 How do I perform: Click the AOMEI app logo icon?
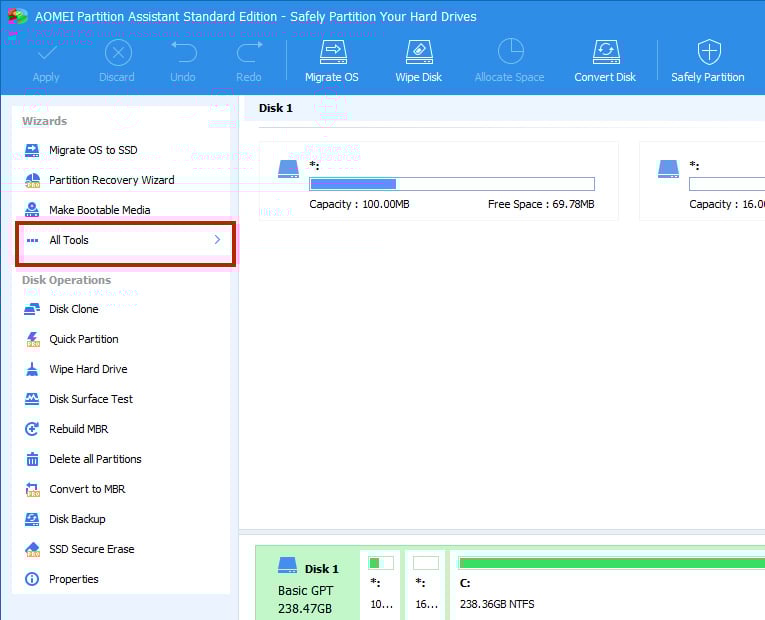pos(18,16)
